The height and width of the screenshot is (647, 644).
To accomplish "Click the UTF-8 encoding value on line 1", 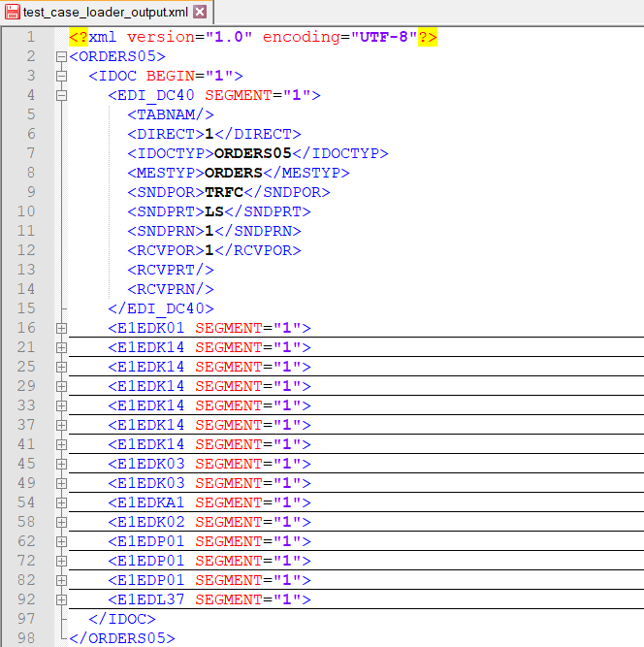I will click(x=386, y=37).
